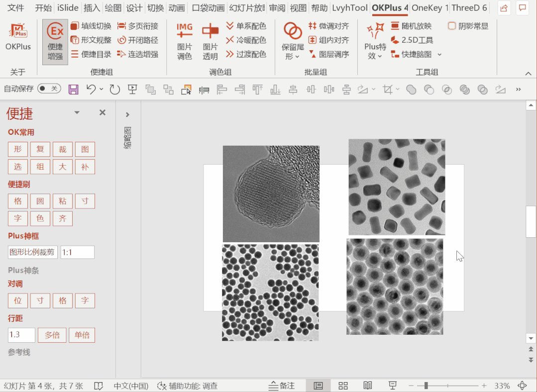537x392 pixels.
Task: Toggle the 便捷增强 panel button
Action: click(55, 42)
